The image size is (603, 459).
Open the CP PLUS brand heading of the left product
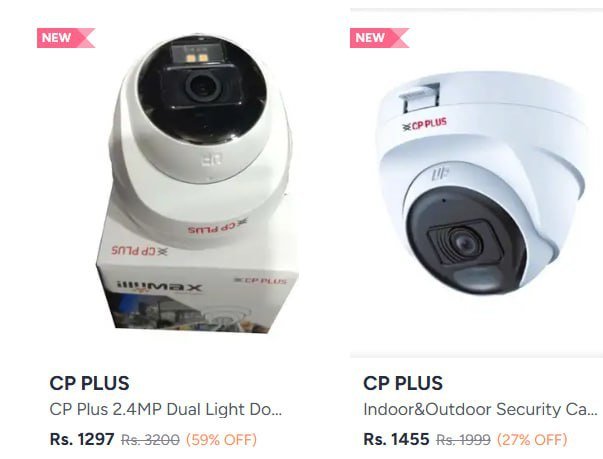(x=89, y=383)
